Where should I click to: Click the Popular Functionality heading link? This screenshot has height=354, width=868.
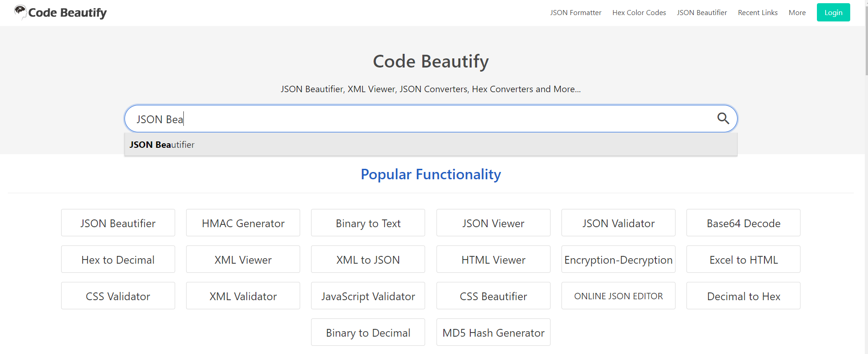431,174
